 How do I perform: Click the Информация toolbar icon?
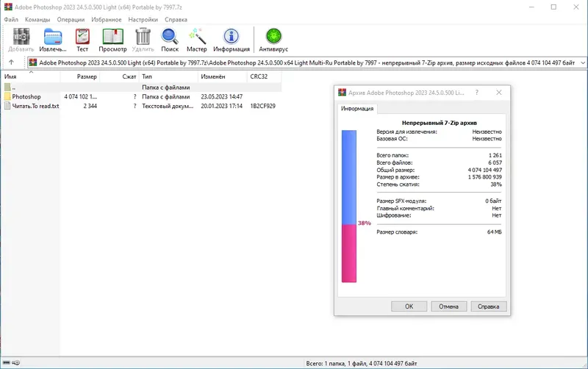[x=232, y=37]
